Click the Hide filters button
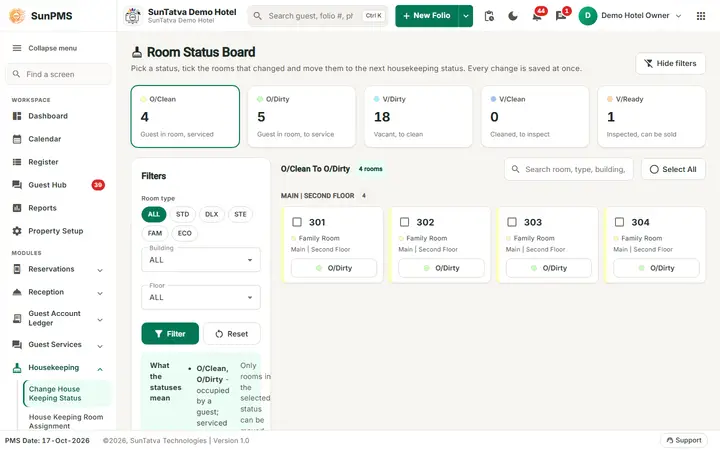This screenshot has height=450, width=720. pos(670,63)
